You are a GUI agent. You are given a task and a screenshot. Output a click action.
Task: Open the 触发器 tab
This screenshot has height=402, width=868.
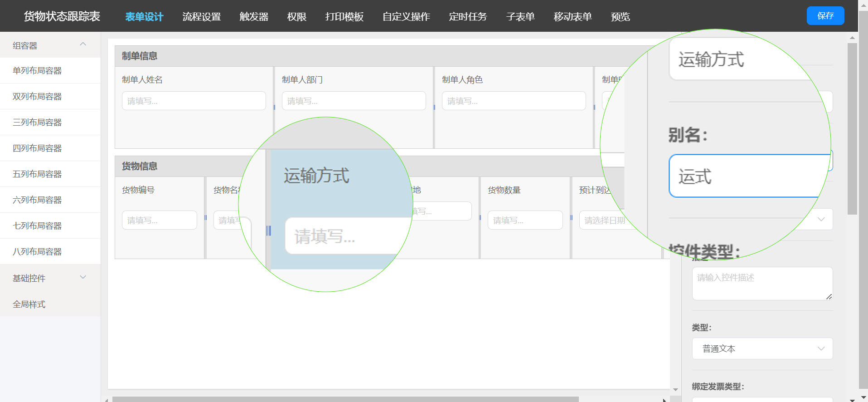point(254,17)
